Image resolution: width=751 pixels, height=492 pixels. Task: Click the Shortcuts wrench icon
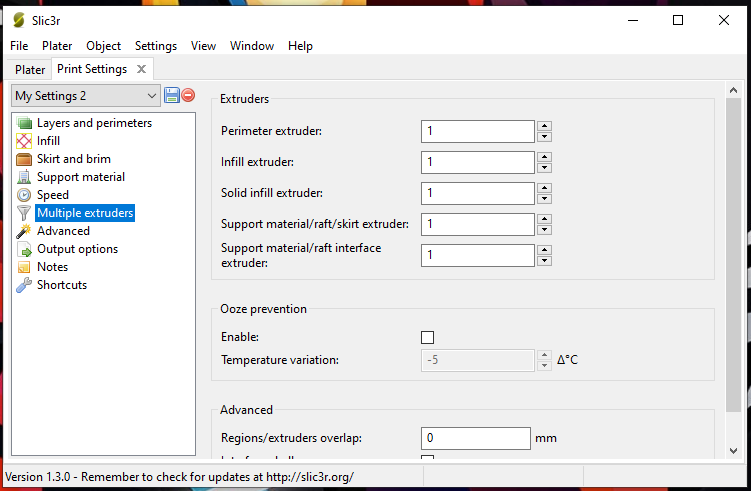[x=24, y=285]
